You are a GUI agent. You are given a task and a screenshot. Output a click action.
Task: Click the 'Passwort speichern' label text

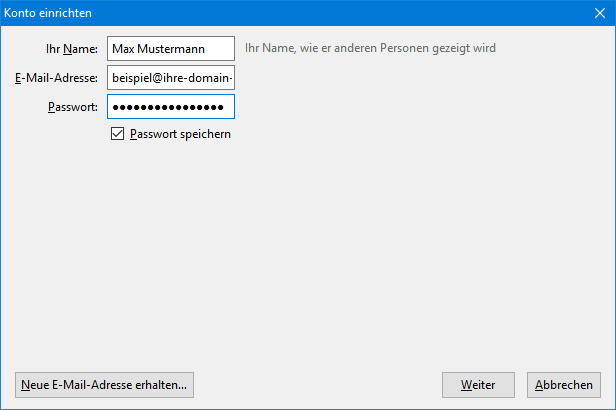pos(180,134)
